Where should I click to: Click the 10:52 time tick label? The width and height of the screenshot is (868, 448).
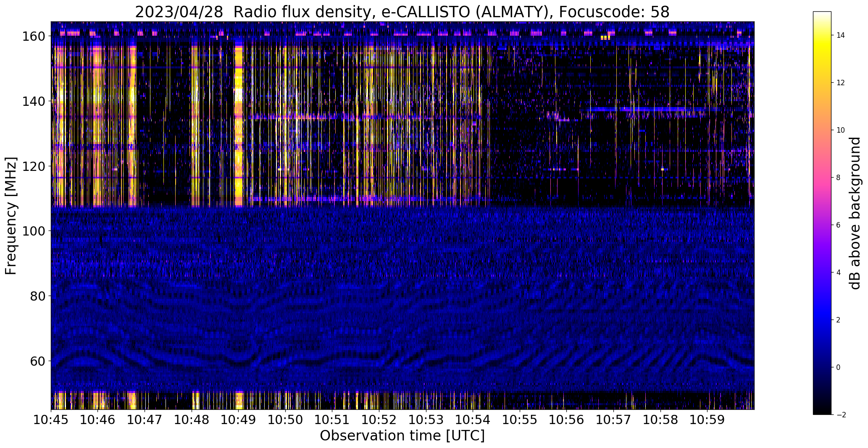[379, 419]
